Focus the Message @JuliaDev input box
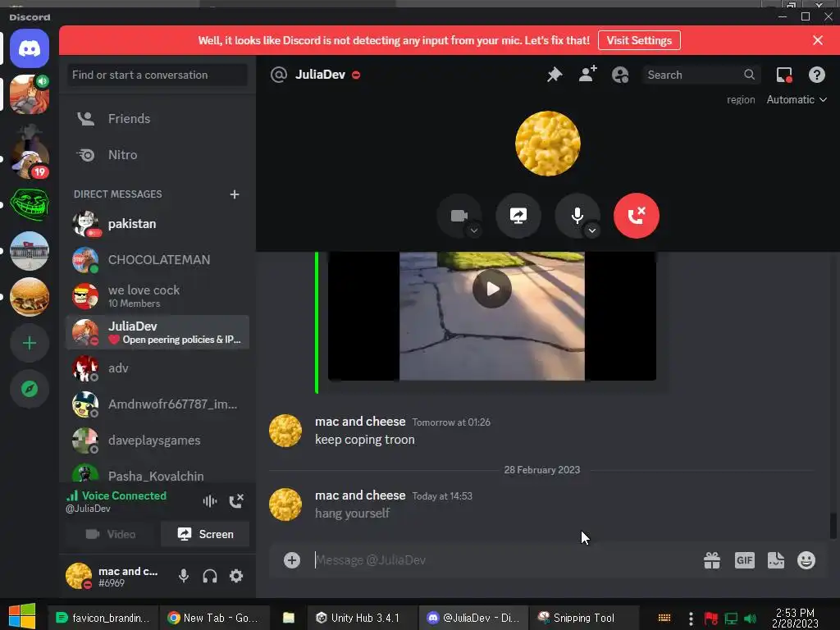840x630 pixels. click(x=504, y=560)
